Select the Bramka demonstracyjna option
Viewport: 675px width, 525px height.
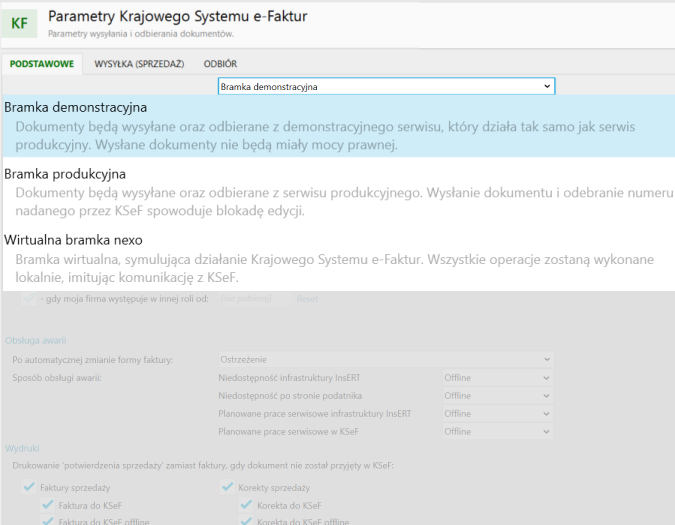click(76, 107)
